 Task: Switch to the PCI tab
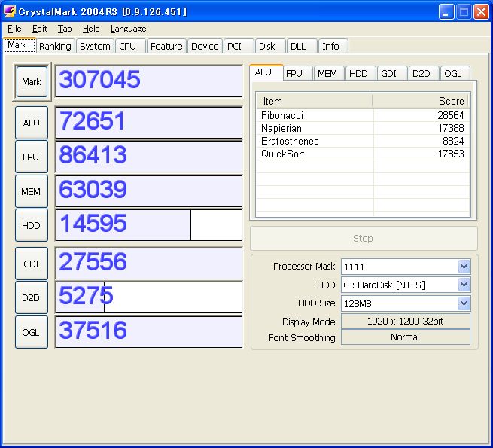click(x=239, y=46)
